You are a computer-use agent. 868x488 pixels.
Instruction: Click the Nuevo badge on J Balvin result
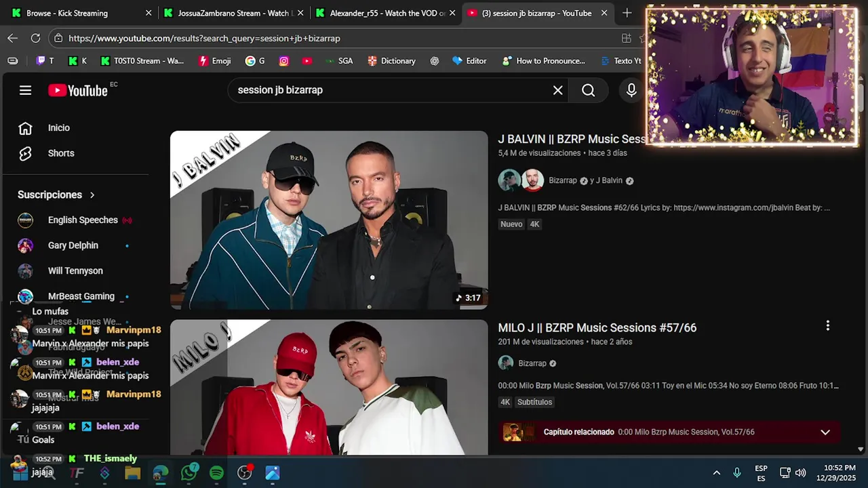tap(511, 224)
